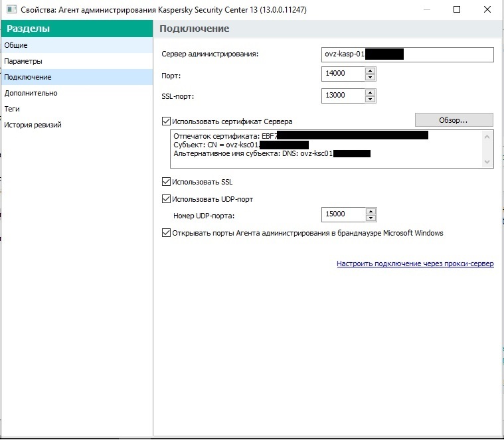Increase the UDP port number with up arrow
This screenshot has height=440, width=504.
tap(371, 211)
